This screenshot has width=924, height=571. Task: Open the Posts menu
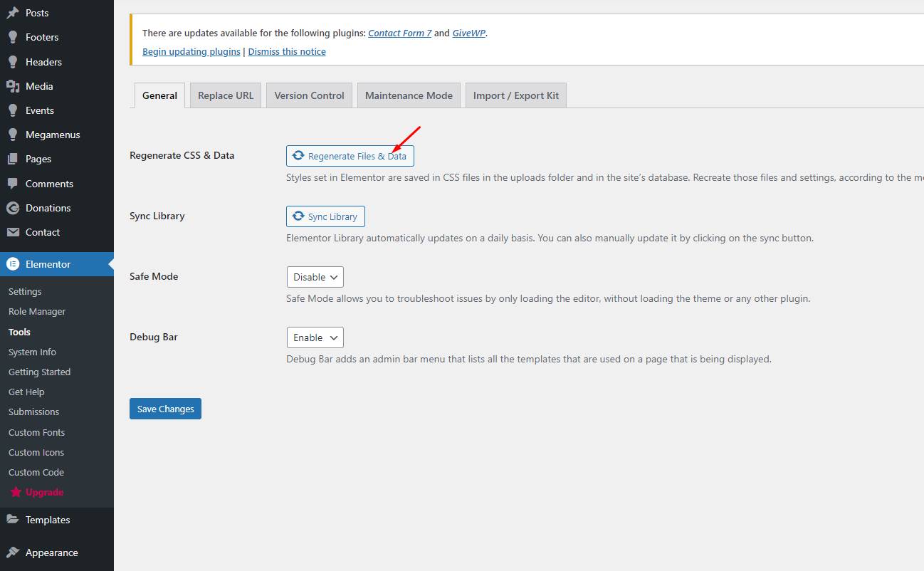57,13
